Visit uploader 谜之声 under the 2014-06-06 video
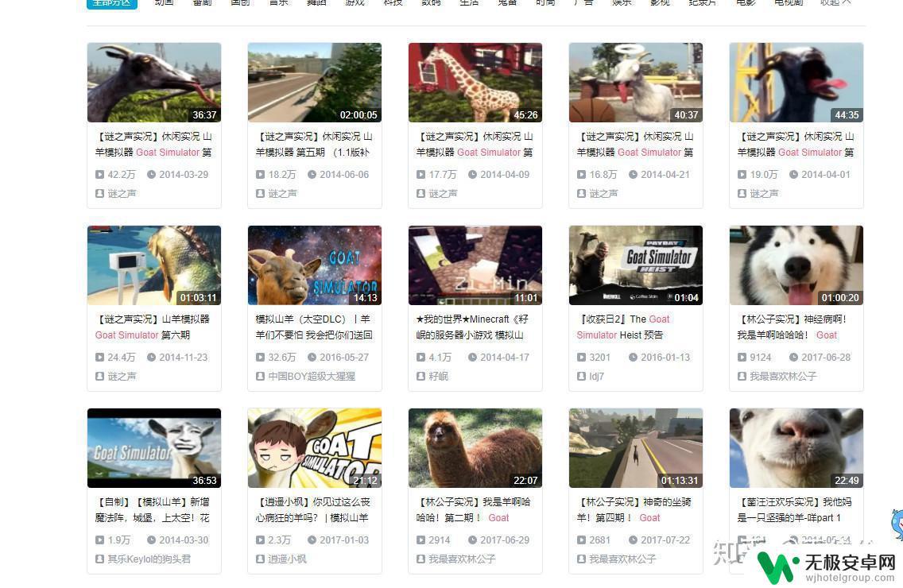This screenshot has width=903, height=588. pos(283,194)
